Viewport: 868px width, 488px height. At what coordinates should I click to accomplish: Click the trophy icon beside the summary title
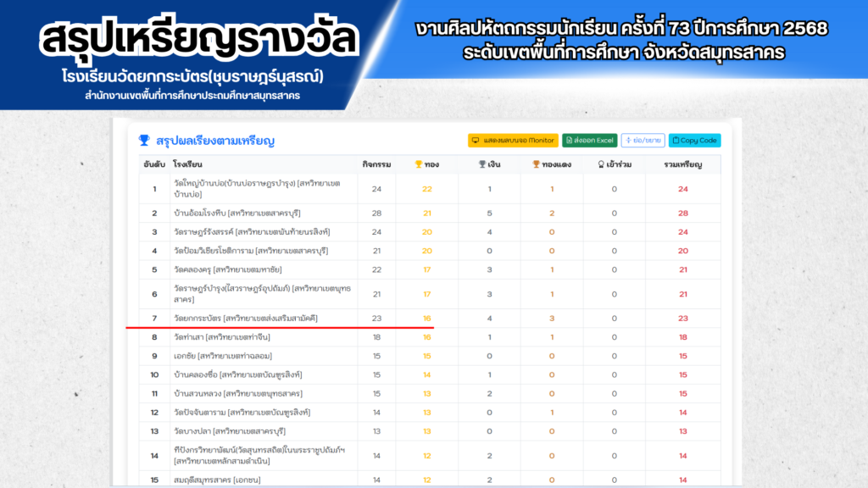click(x=144, y=140)
